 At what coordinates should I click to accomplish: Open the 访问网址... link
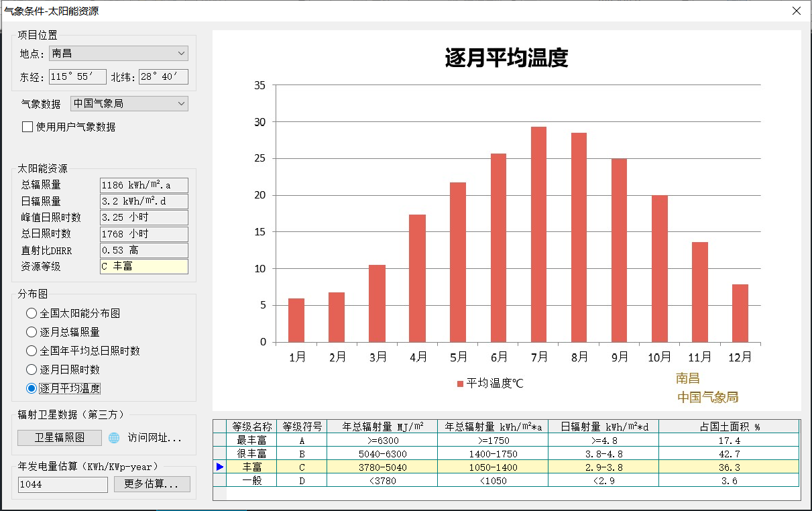point(155,438)
